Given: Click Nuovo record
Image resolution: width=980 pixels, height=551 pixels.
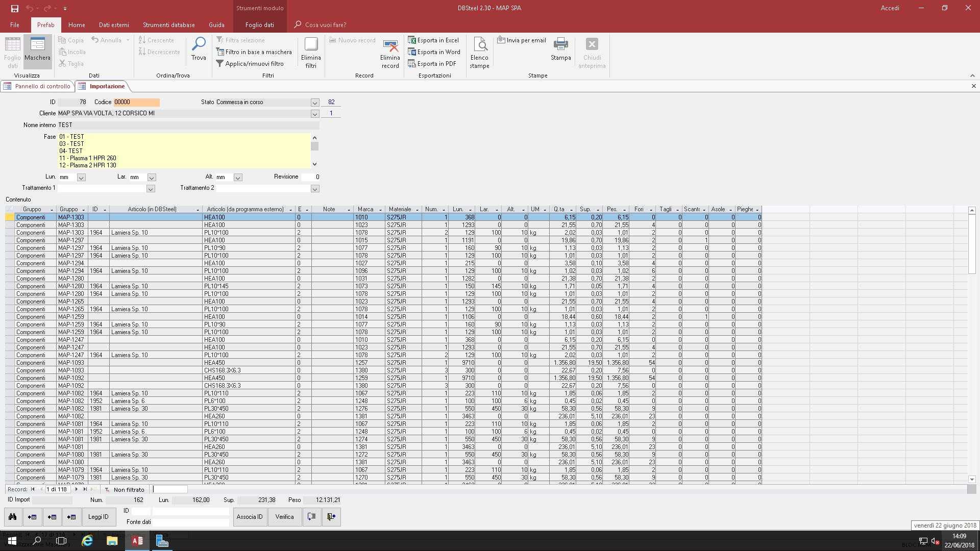Looking at the screenshot, I should [x=352, y=40].
